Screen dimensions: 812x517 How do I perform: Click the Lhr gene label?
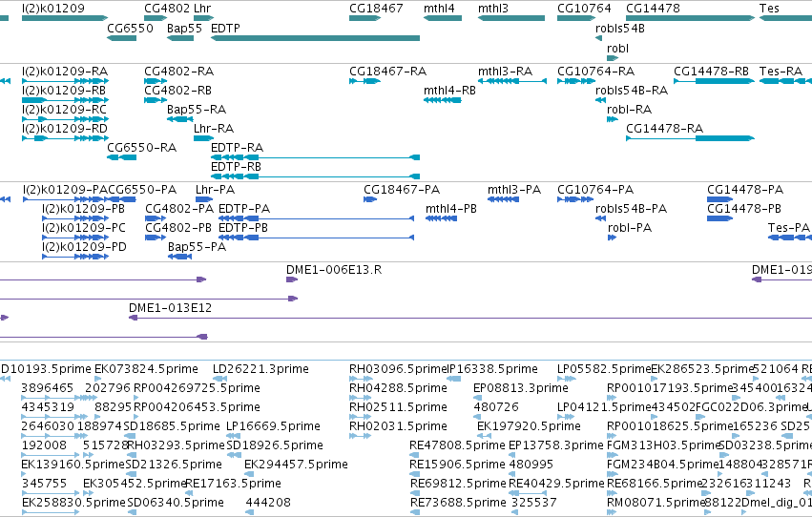(x=202, y=9)
